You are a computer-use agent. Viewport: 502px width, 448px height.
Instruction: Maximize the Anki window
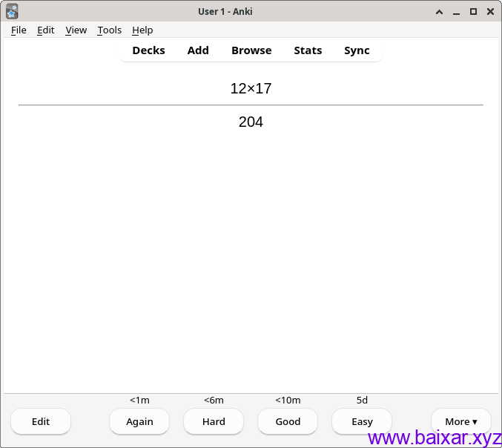[473, 11]
